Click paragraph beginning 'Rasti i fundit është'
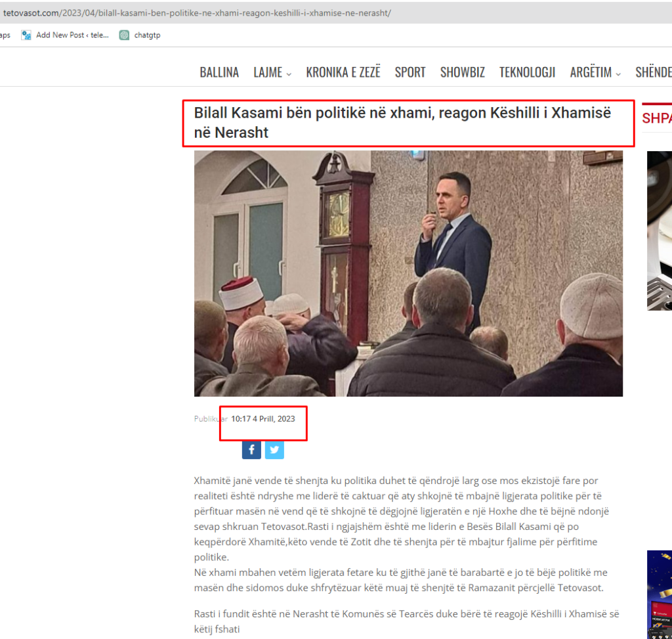 [x=406, y=621]
